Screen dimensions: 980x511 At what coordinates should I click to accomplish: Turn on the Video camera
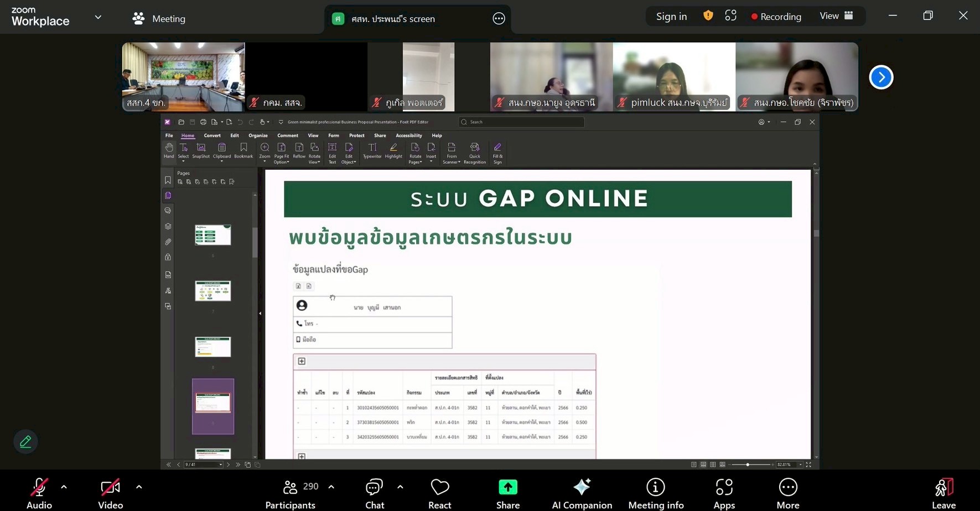(x=110, y=493)
